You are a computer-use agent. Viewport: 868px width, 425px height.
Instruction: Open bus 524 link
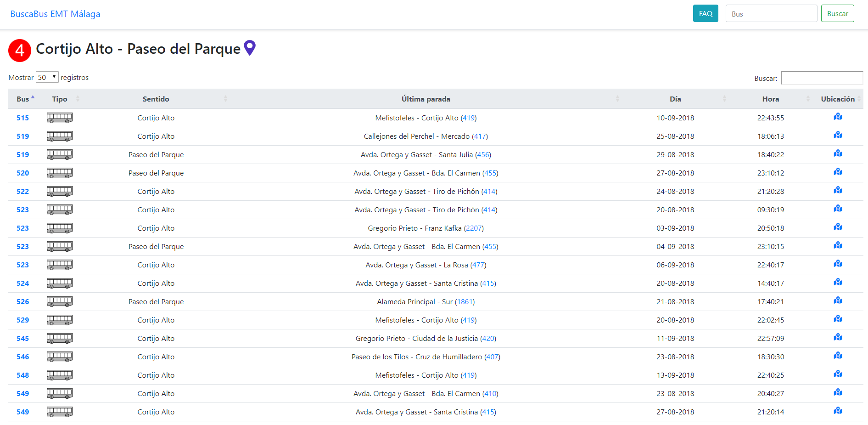23,283
